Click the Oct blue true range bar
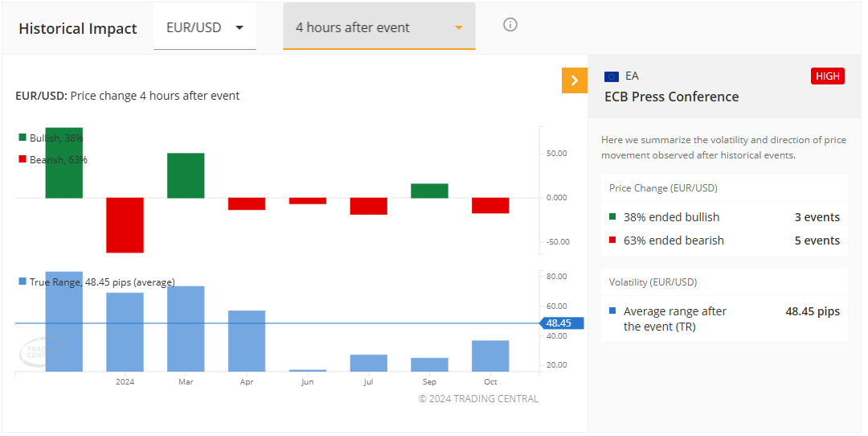The image size is (868, 436). [490, 356]
